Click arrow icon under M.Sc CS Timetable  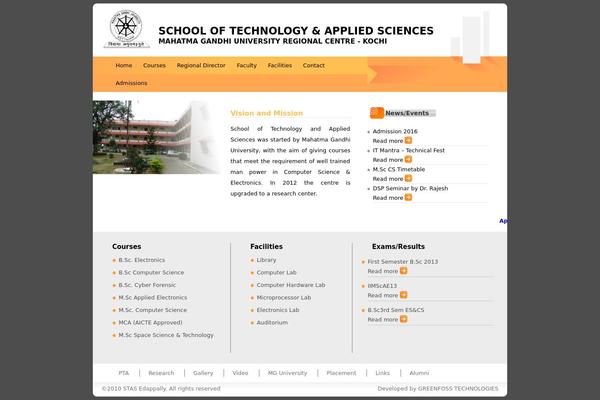click(x=408, y=178)
